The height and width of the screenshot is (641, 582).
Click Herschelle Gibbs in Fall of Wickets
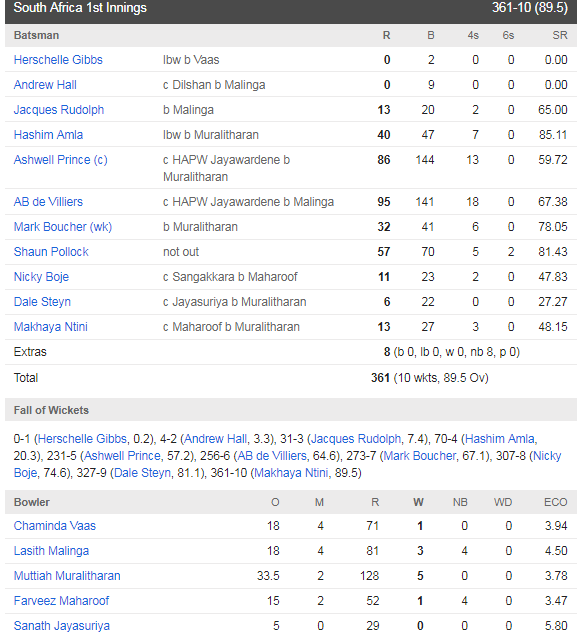click(82, 439)
